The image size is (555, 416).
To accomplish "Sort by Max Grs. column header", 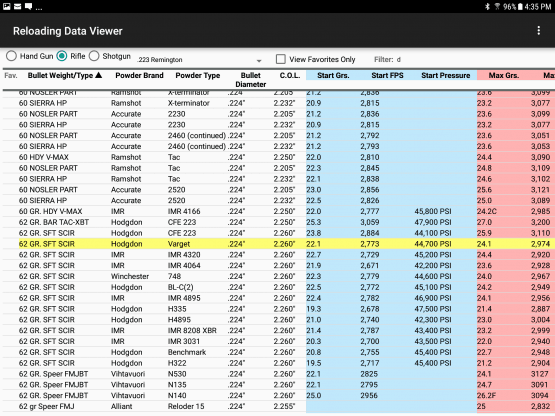I will coord(504,75).
